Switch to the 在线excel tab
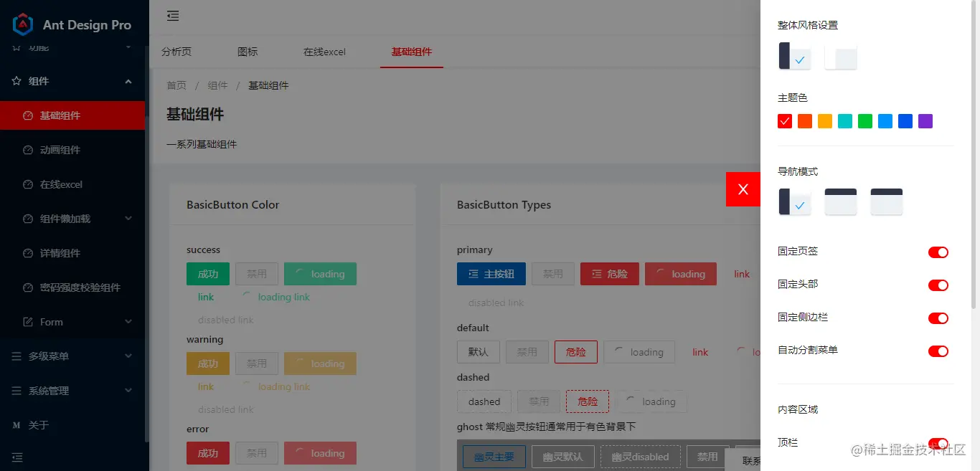This screenshot has width=980, height=471. [x=324, y=52]
